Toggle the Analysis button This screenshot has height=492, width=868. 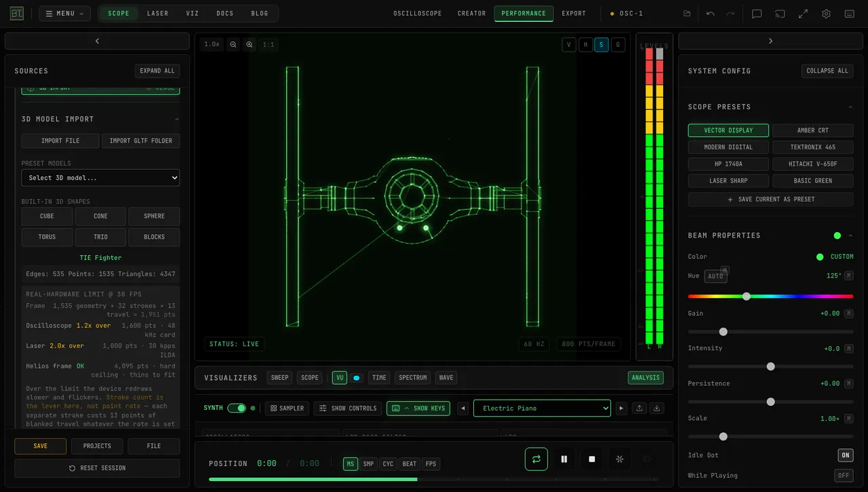point(646,378)
